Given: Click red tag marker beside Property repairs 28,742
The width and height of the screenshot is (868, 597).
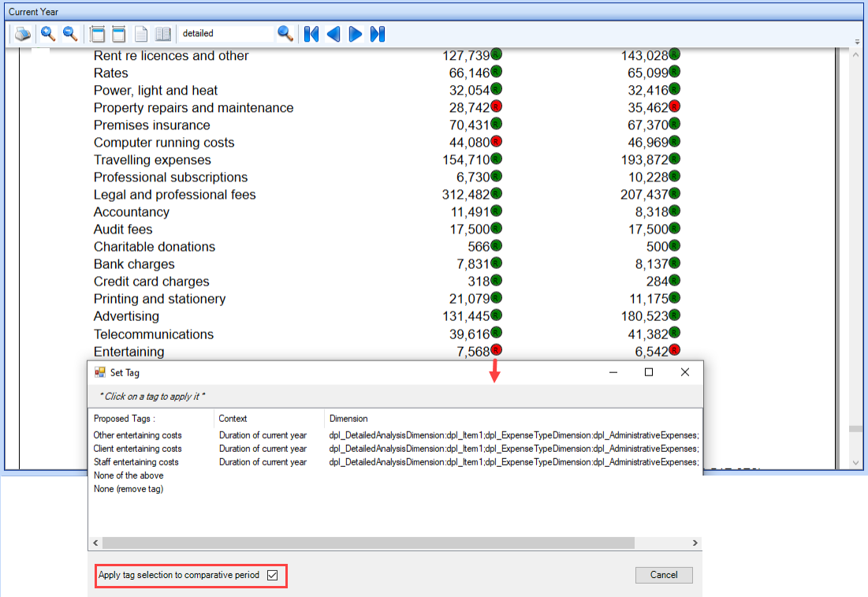Looking at the screenshot, I should point(496,106).
